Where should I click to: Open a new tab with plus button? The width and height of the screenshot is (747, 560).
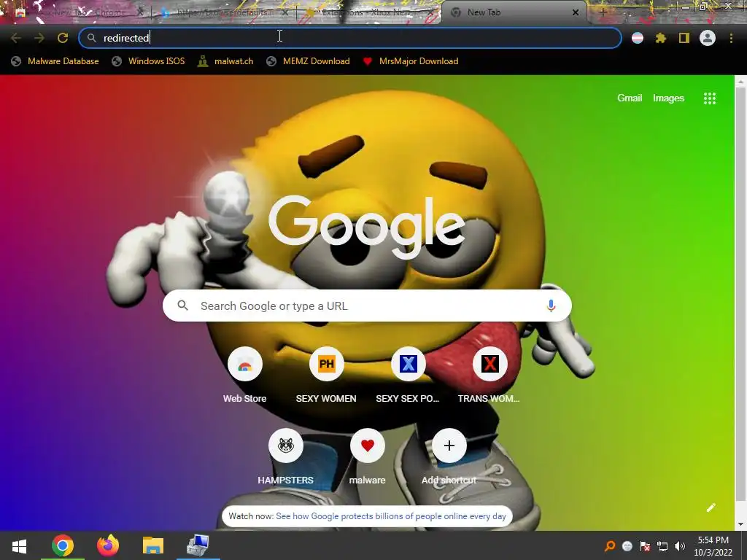[603, 12]
